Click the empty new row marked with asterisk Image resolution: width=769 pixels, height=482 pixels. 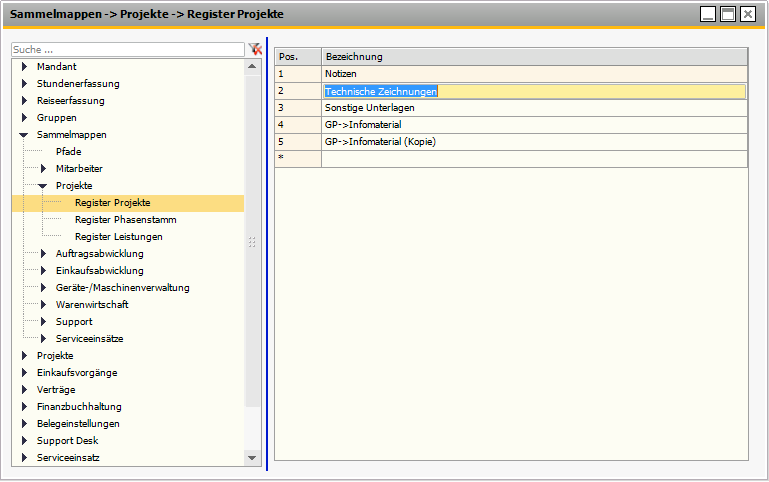[x=534, y=159]
